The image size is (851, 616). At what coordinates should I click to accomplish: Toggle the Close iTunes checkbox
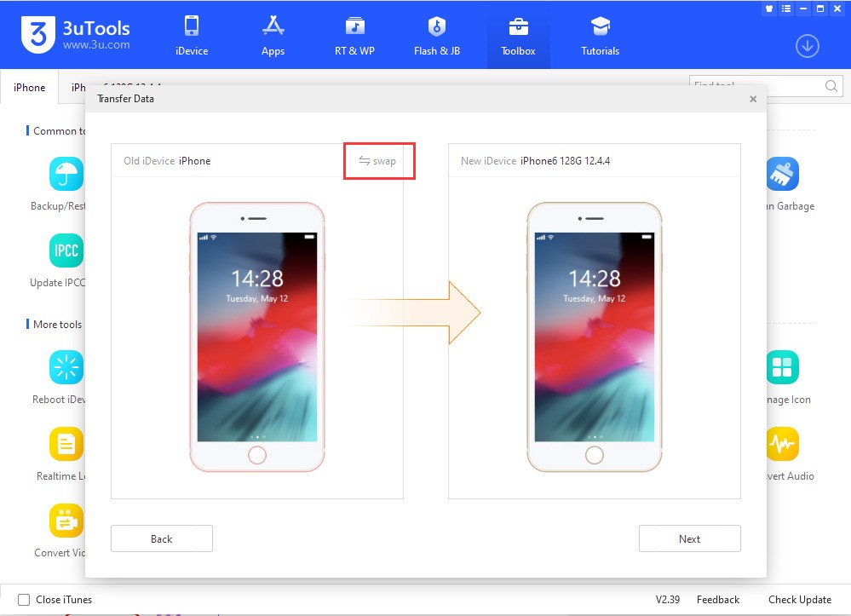tap(24, 599)
